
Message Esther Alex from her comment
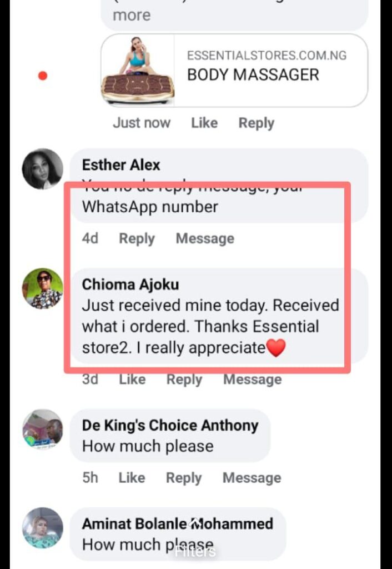tap(205, 239)
